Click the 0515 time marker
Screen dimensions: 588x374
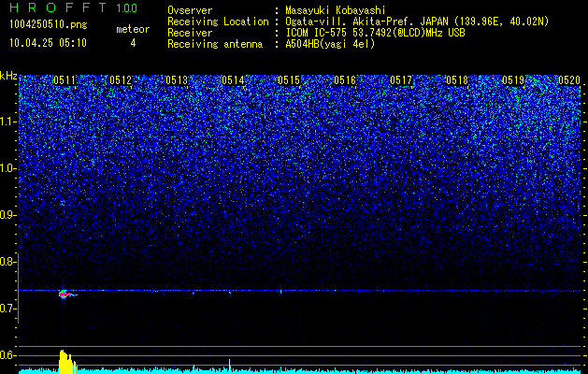tap(289, 80)
